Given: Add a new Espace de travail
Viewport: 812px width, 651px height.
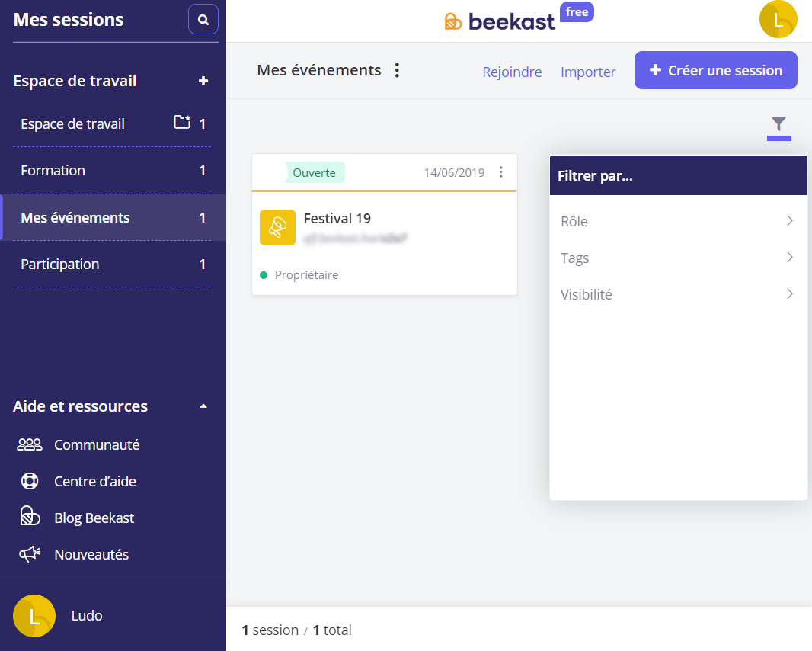Looking at the screenshot, I should click(x=203, y=81).
